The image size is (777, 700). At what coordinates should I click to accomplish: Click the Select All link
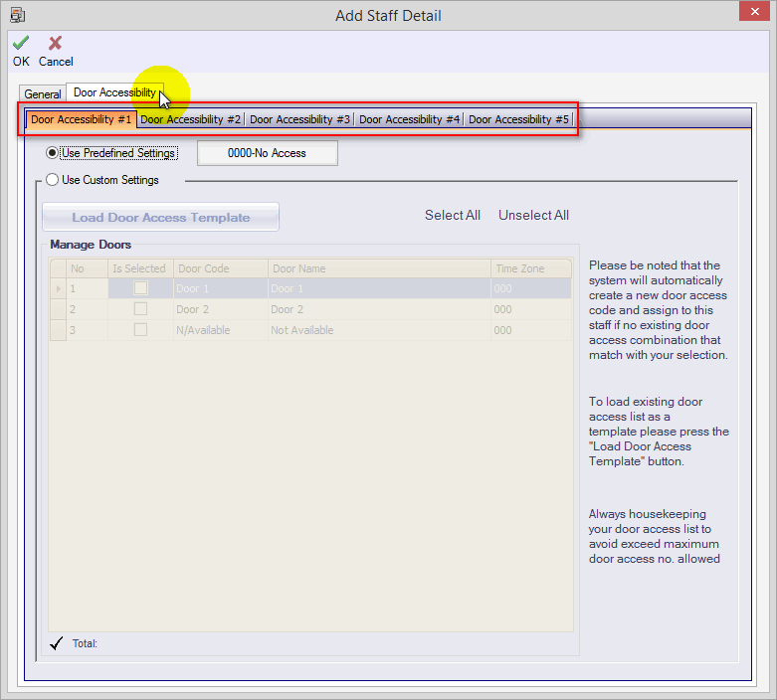pos(453,216)
